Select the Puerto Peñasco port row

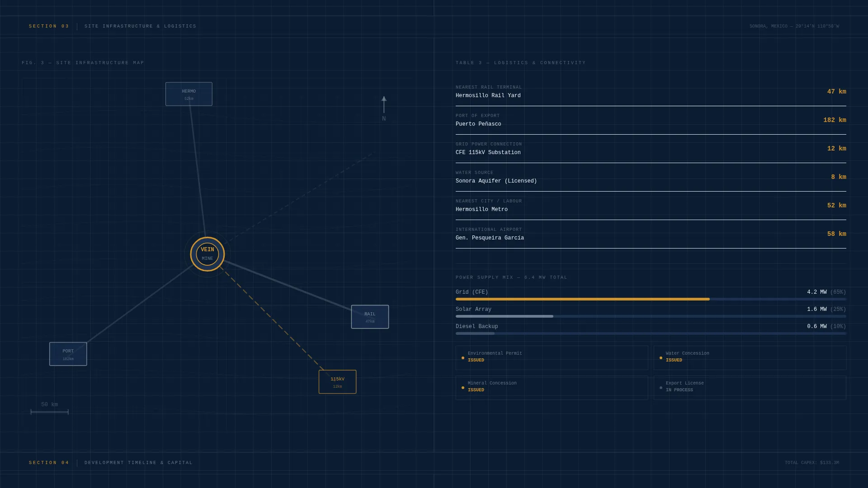[x=651, y=120]
